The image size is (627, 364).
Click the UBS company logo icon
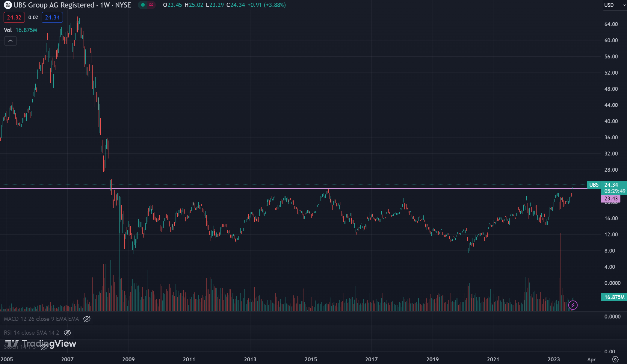point(8,5)
